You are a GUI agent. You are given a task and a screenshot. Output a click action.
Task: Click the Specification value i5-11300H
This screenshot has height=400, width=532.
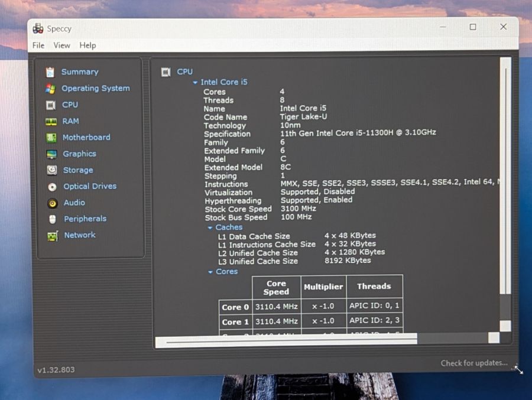[358, 133]
